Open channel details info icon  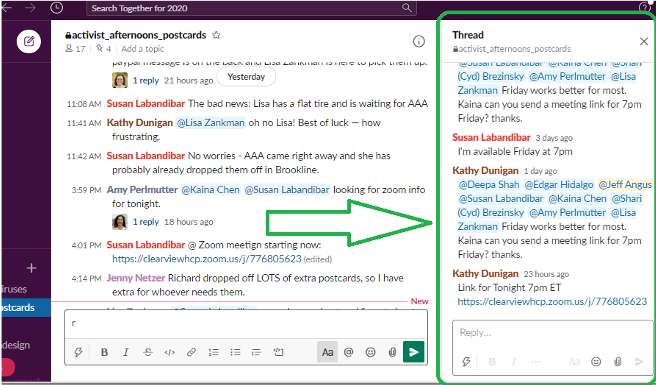point(418,41)
